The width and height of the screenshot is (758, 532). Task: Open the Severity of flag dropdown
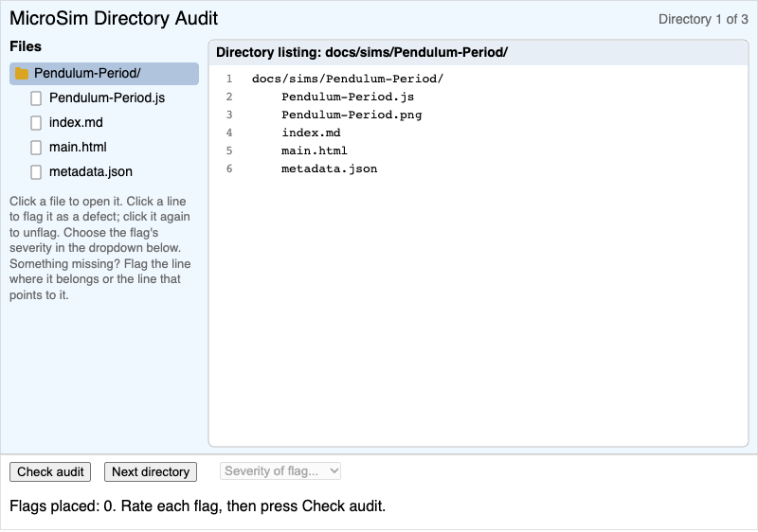280,471
